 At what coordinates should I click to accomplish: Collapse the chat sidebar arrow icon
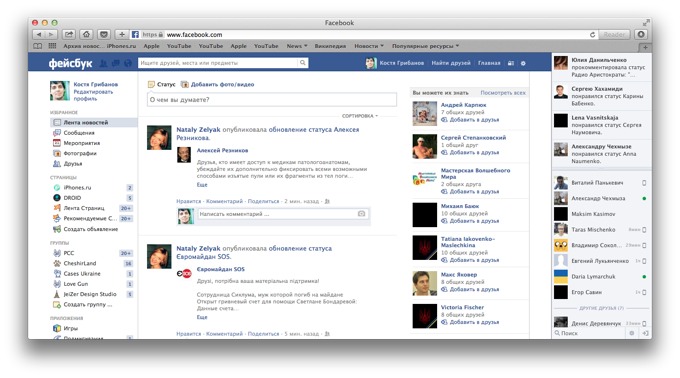pyautogui.click(x=645, y=333)
